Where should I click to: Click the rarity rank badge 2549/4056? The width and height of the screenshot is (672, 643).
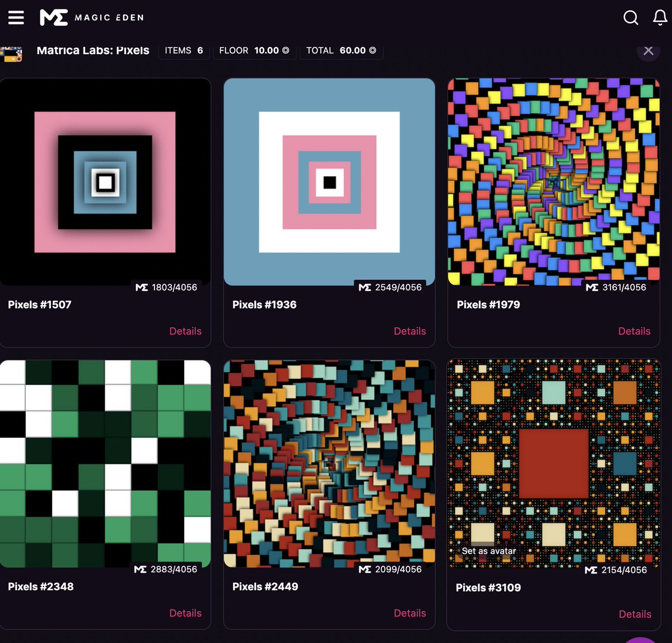click(390, 287)
